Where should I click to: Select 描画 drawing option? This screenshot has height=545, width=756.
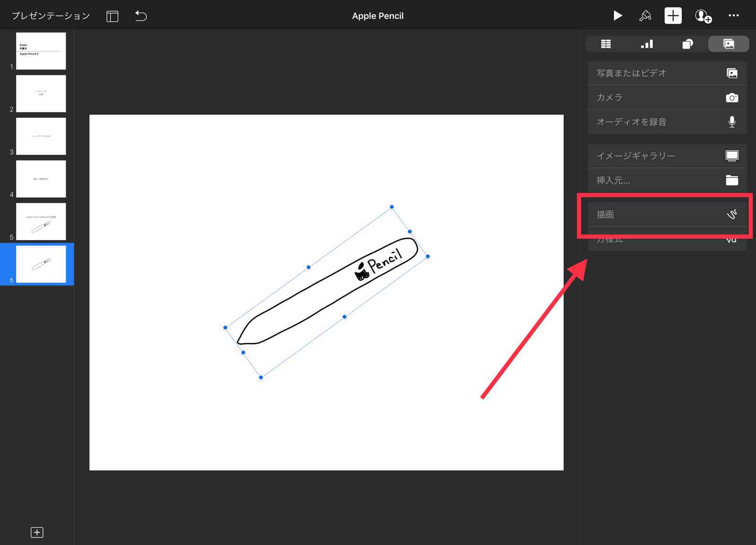(667, 215)
